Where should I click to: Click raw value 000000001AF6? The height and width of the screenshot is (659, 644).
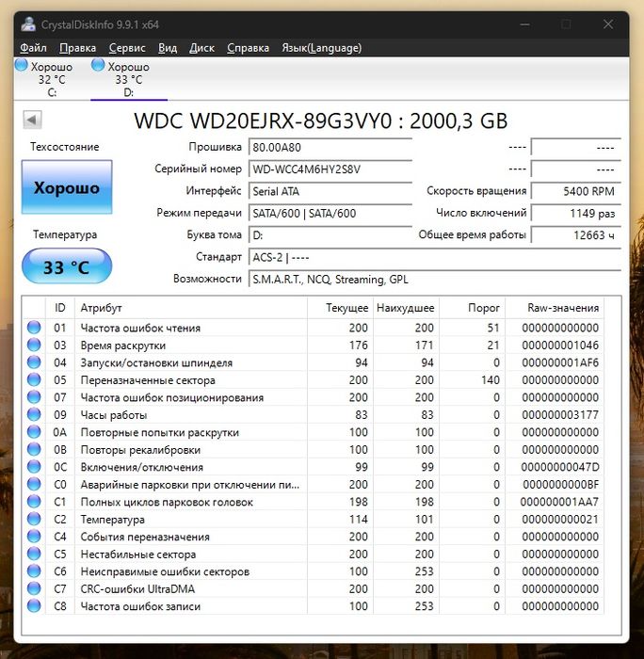pyautogui.click(x=560, y=362)
